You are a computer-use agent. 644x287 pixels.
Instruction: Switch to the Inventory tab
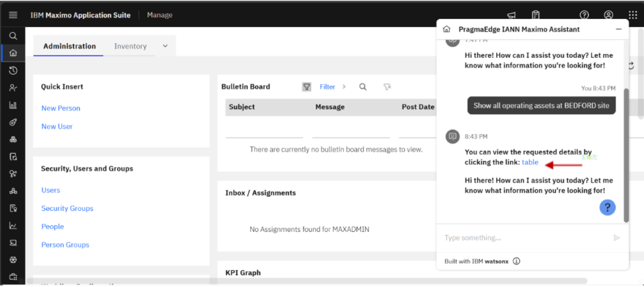click(x=130, y=46)
